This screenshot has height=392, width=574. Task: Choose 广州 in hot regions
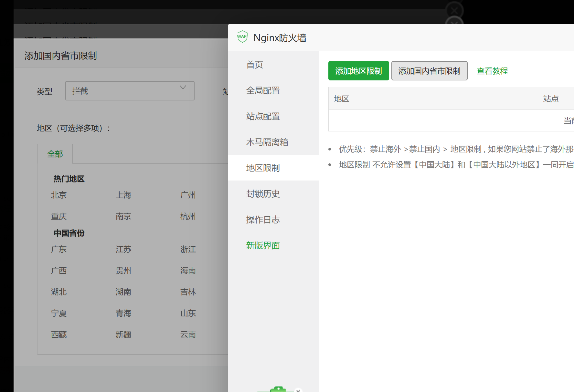pyautogui.click(x=188, y=195)
